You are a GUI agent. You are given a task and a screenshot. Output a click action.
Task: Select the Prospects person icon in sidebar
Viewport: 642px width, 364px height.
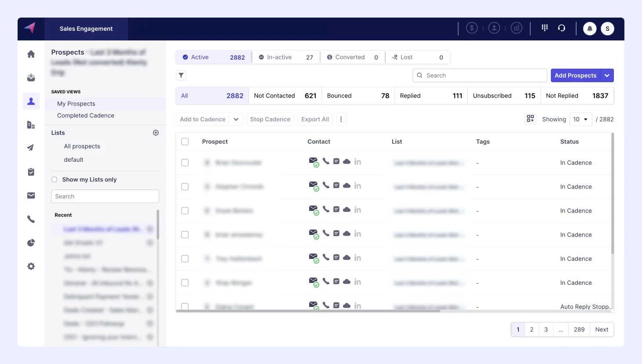click(x=31, y=101)
